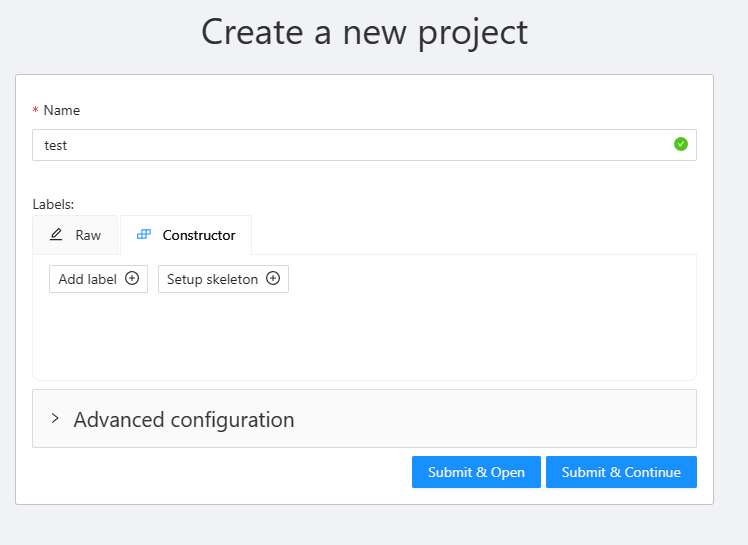Click the Create a new project heading

pyautogui.click(x=364, y=32)
